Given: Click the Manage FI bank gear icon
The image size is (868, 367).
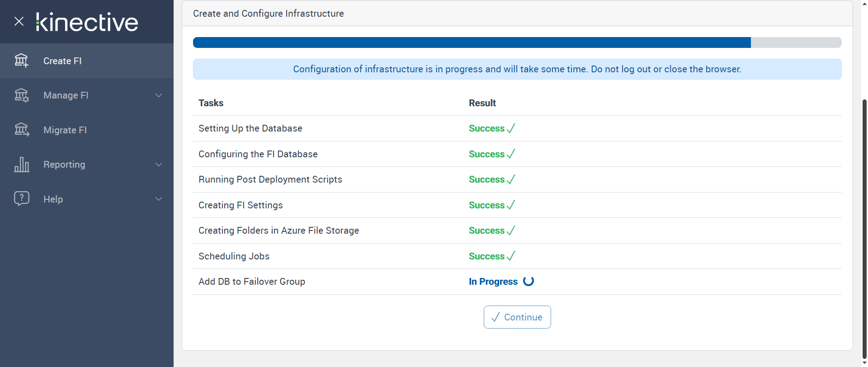Looking at the screenshot, I should click(x=21, y=95).
